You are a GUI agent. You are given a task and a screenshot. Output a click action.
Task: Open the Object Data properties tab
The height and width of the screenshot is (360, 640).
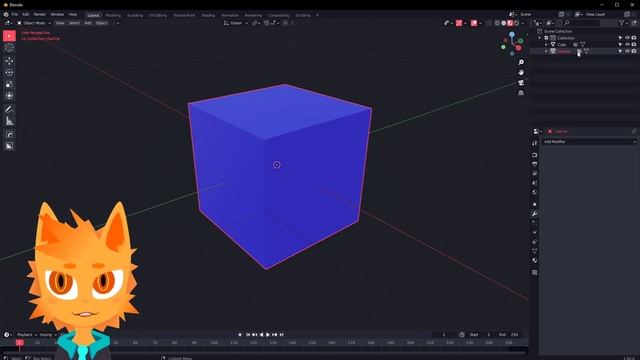point(535,251)
